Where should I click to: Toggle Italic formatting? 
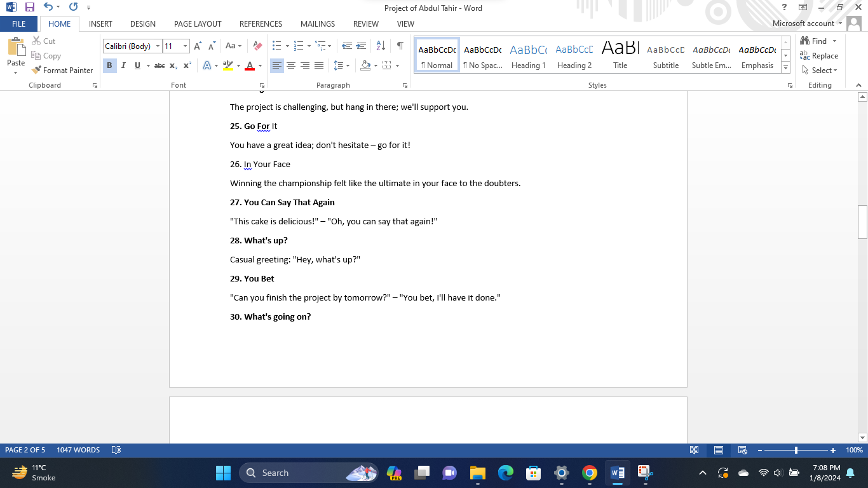click(x=123, y=65)
